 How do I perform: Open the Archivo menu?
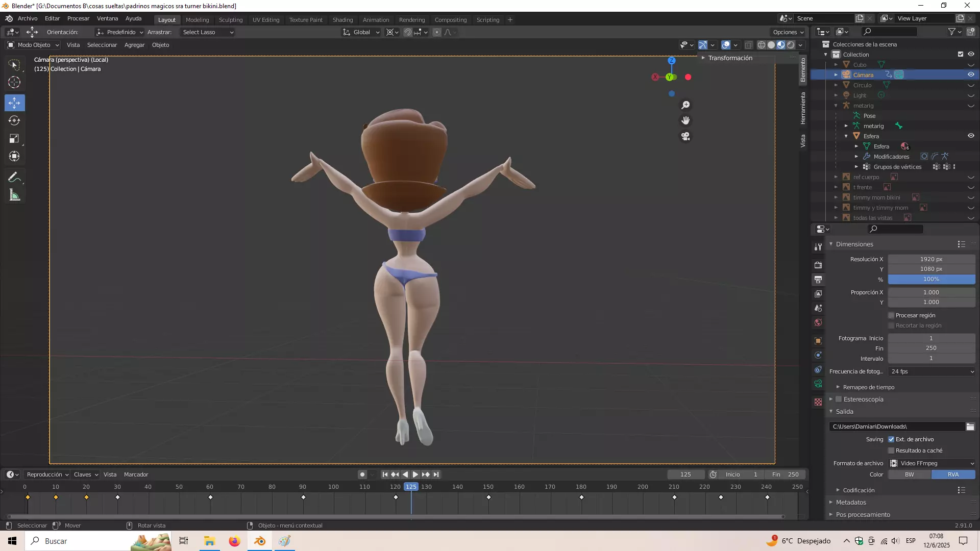[x=28, y=18]
